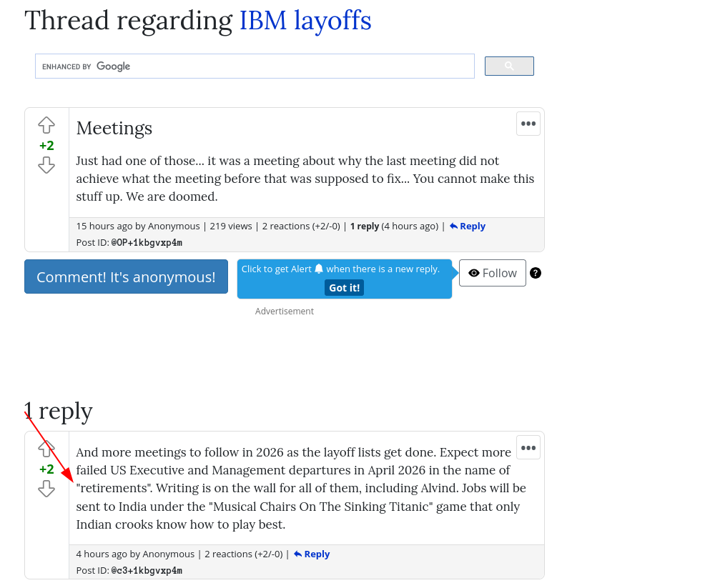The image size is (705, 588).
Task: Click the Google search magnifier icon
Action: pyautogui.click(x=509, y=66)
